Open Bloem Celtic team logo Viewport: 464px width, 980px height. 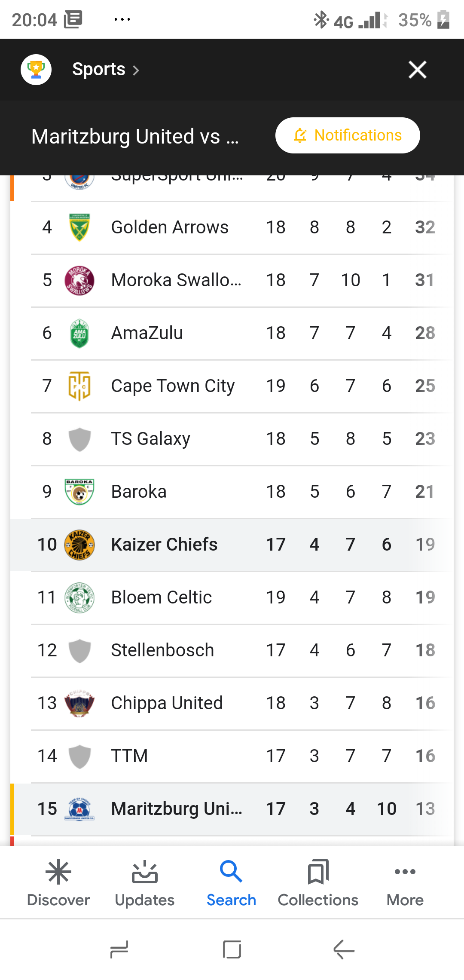coord(79,597)
